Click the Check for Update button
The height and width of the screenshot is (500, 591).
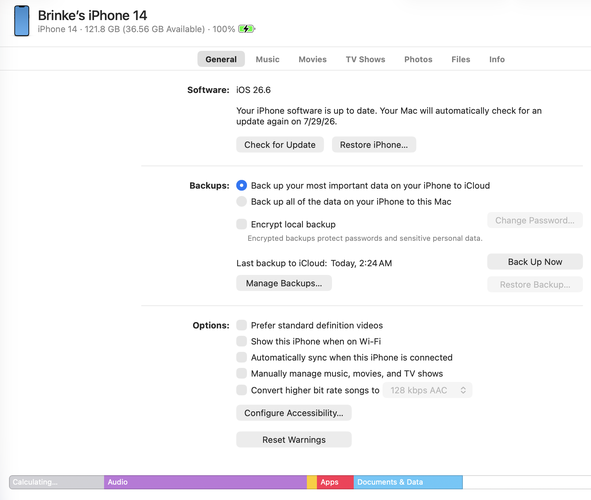pyautogui.click(x=280, y=145)
